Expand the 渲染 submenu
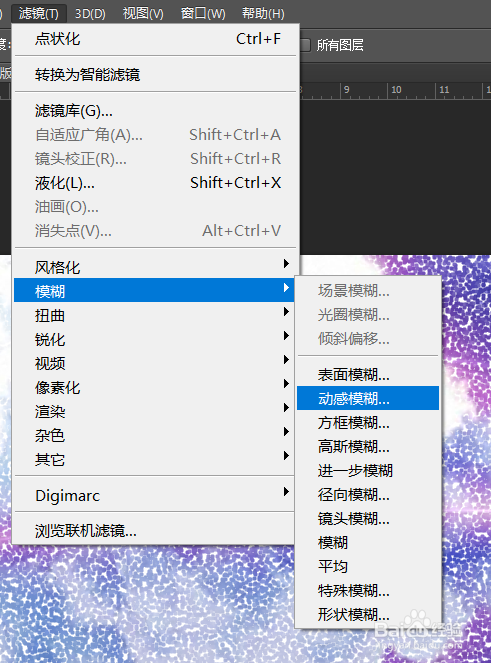 [x=154, y=411]
